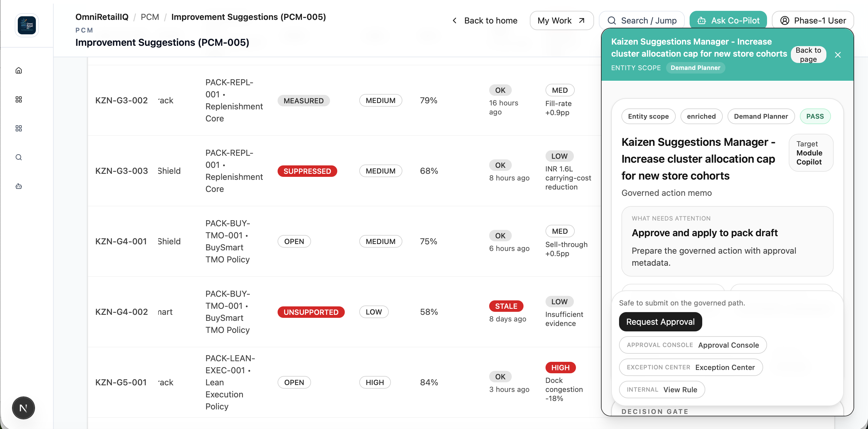Image resolution: width=868 pixels, height=429 pixels.
Task: Go to PCM breadcrumb
Action: click(149, 17)
